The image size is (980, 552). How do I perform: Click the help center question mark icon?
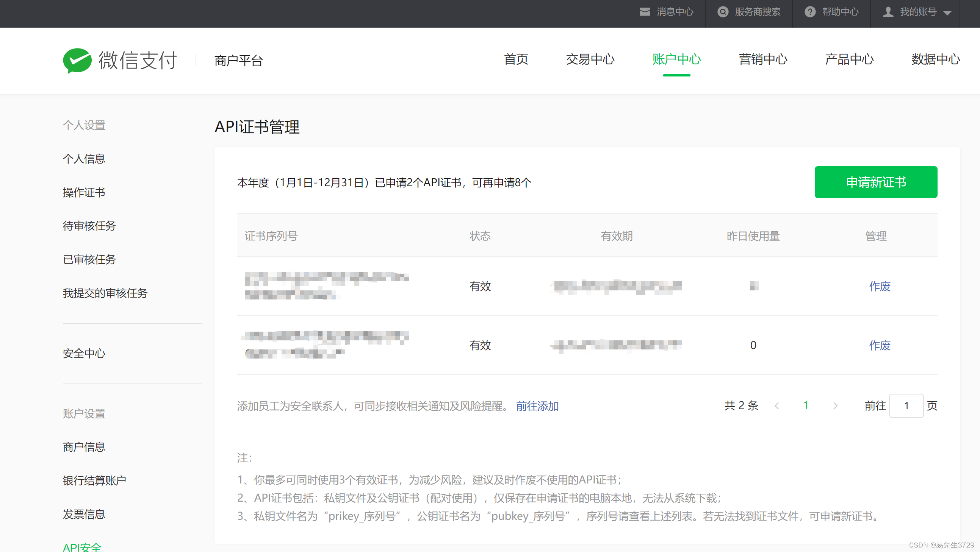tap(810, 12)
